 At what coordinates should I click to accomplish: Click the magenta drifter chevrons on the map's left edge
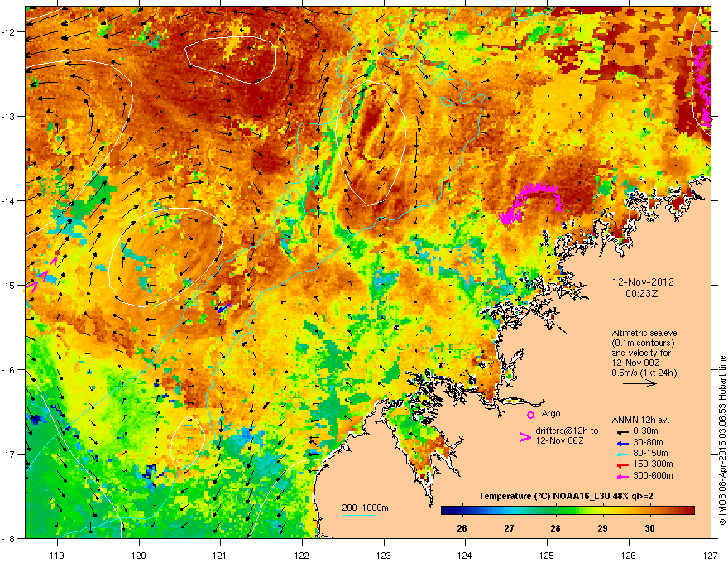(x=41, y=276)
